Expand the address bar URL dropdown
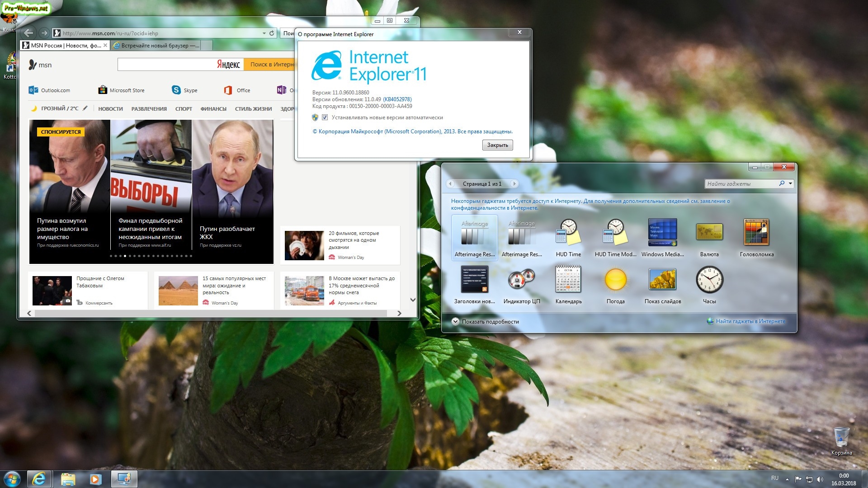The image size is (868, 488). [x=264, y=33]
